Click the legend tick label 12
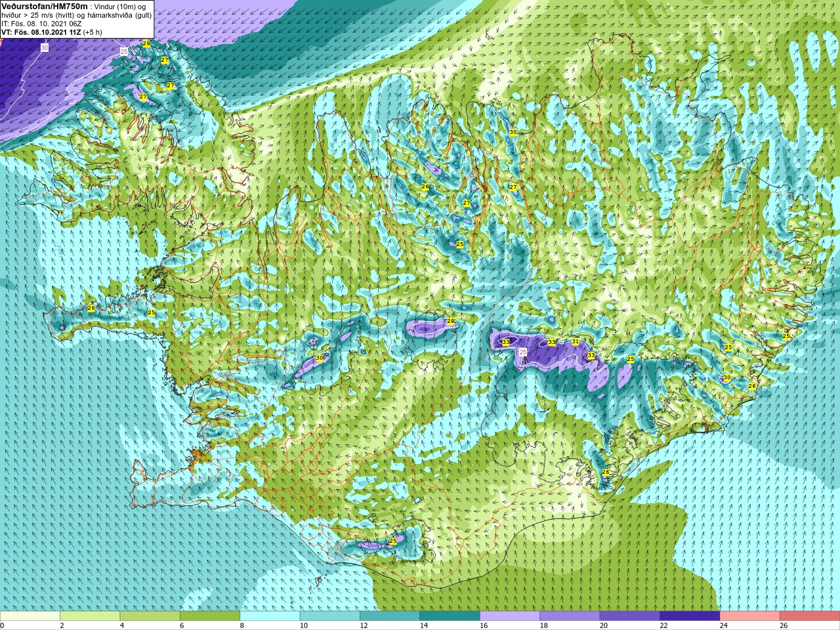 363,625
